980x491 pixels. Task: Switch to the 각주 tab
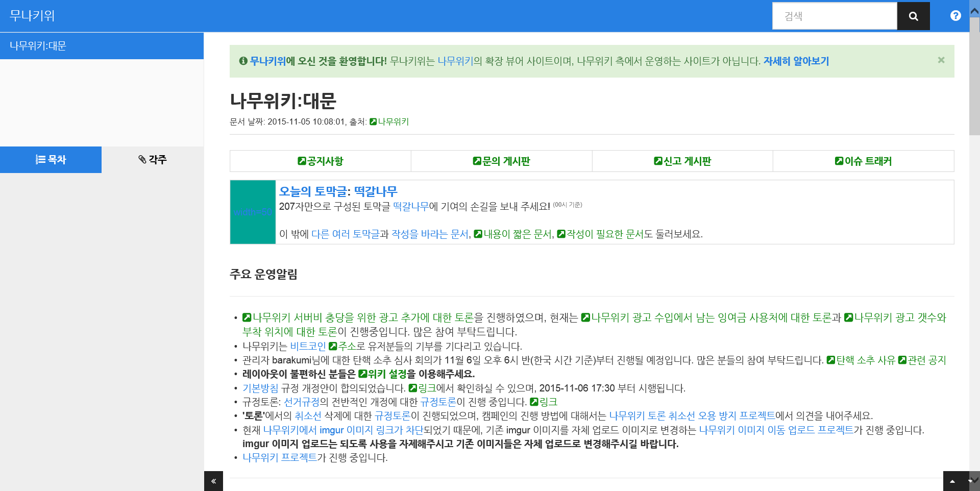click(153, 160)
